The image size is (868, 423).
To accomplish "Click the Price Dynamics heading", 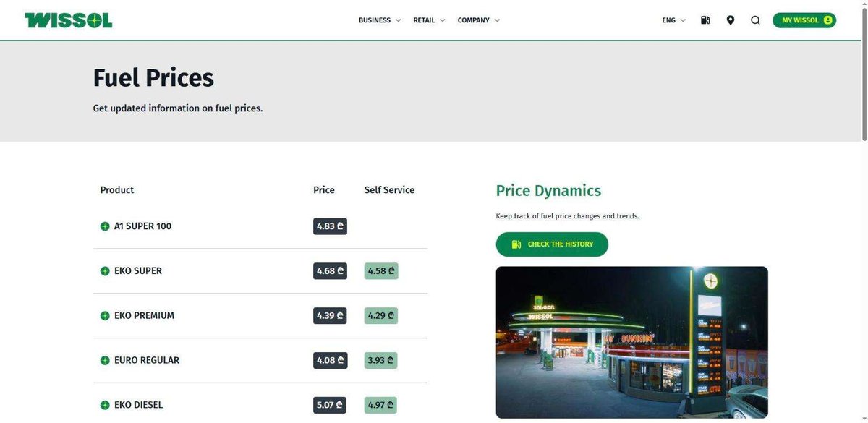I will pyautogui.click(x=548, y=191).
